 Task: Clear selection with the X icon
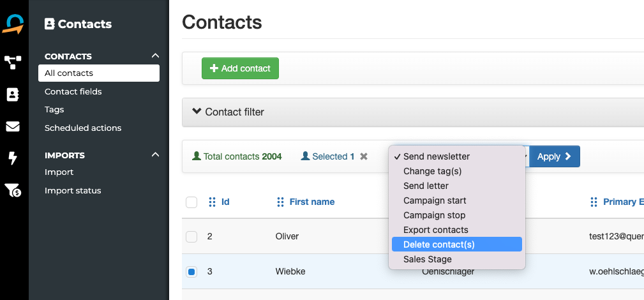point(364,156)
